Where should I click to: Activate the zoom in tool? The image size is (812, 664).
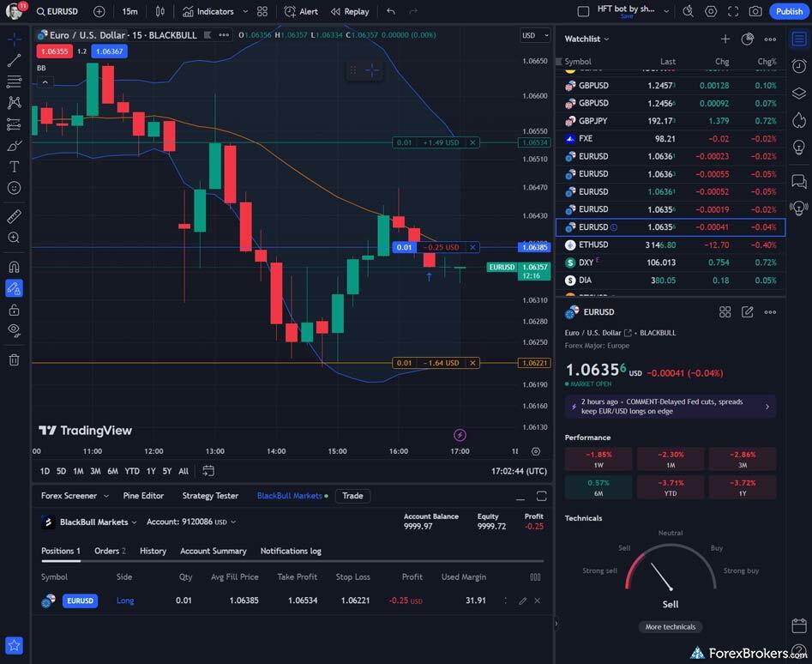pyautogui.click(x=14, y=238)
